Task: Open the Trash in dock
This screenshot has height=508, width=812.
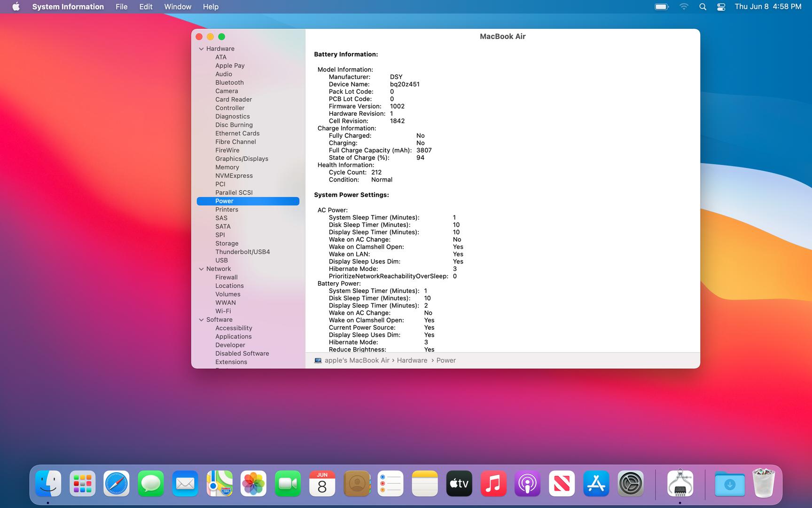Action: coord(764,483)
